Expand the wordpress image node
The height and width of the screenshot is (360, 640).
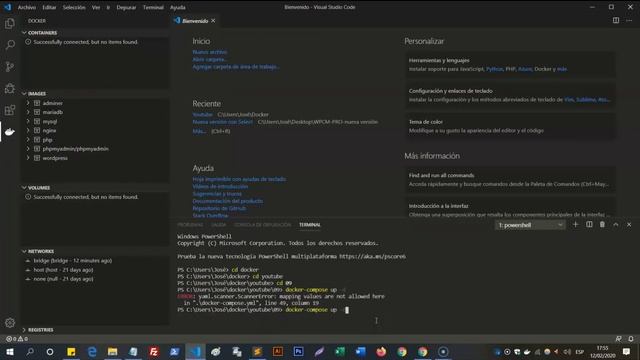click(x=28, y=158)
